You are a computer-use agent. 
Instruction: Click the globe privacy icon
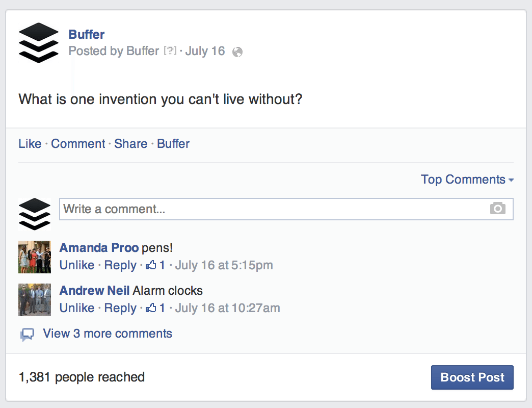pos(237,52)
